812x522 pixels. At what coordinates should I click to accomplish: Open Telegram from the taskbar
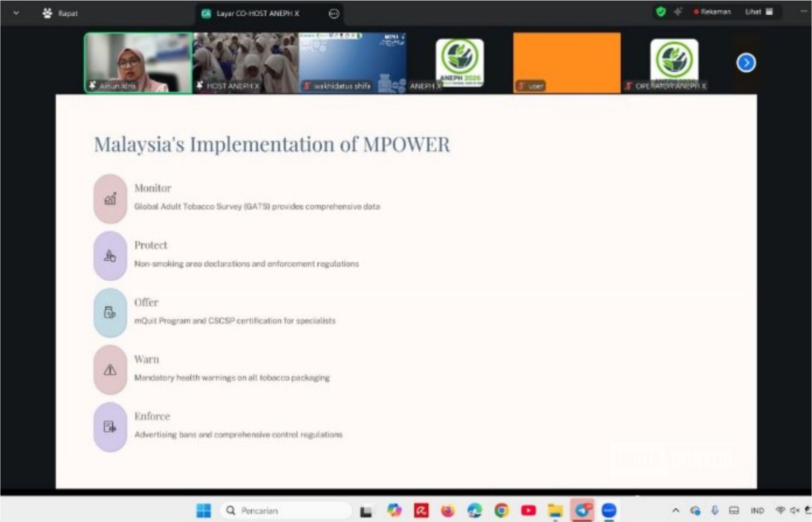click(x=582, y=510)
